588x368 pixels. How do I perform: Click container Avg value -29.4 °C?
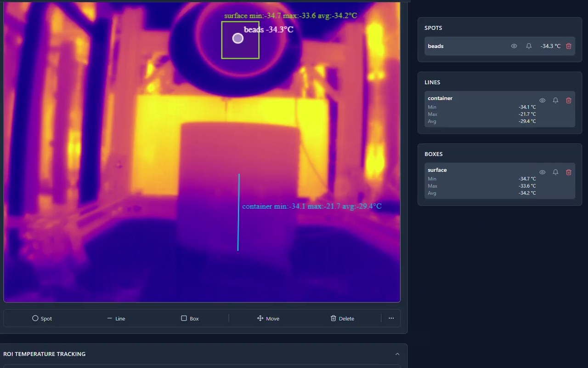coord(527,121)
